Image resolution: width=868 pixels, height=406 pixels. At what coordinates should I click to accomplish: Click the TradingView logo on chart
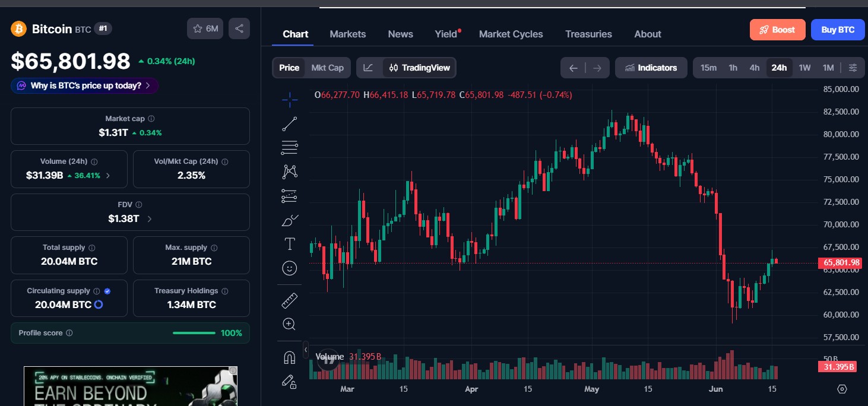(328, 360)
